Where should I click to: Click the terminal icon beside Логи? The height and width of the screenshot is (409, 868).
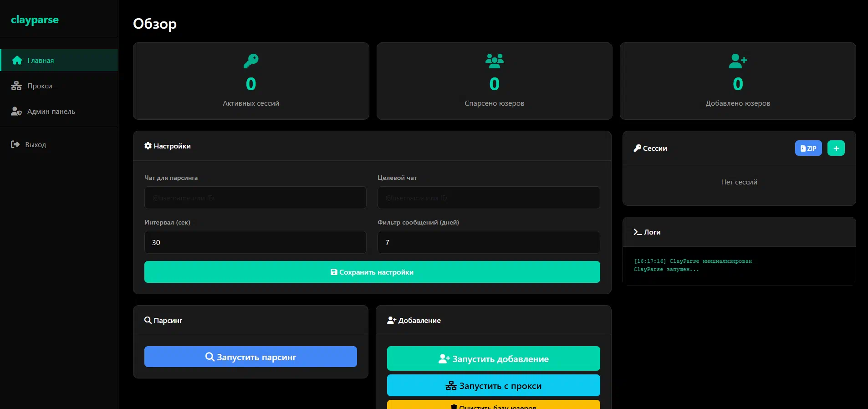tap(638, 232)
